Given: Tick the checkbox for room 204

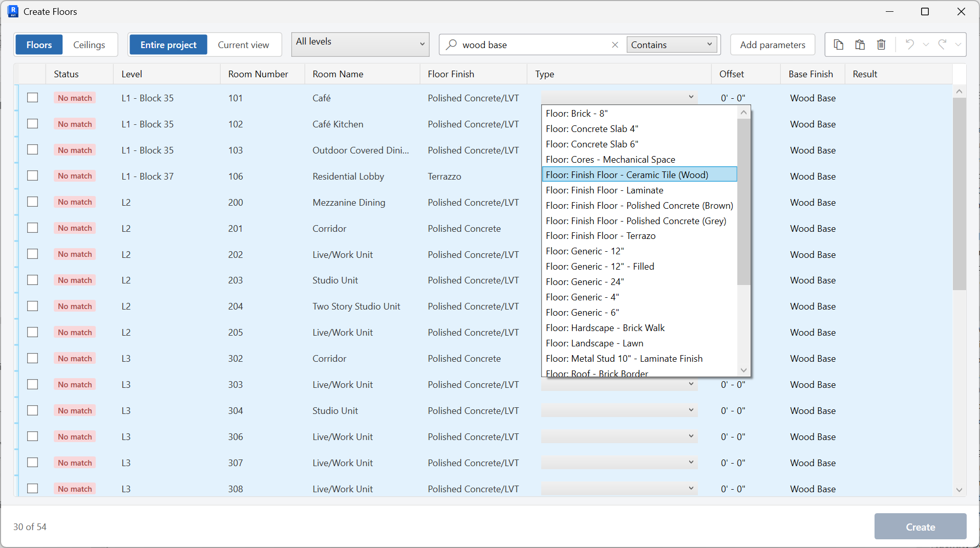Looking at the screenshot, I should tap(33, 306).
